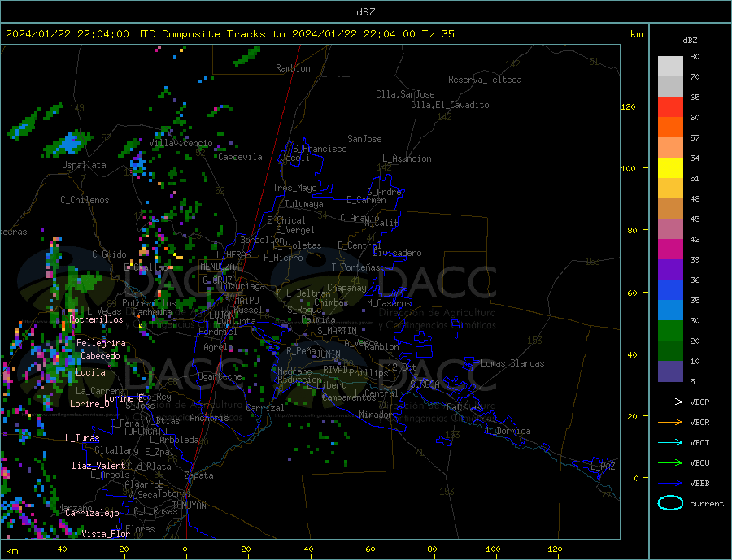Viewport: 732px width, 560px height.
Task: Click the S_MARTIN map label
Action: click(337, 331)
